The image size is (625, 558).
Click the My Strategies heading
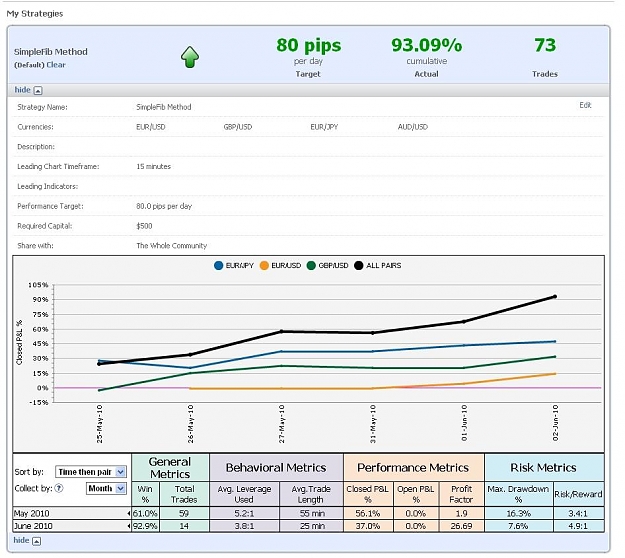(x=35, y=14)
